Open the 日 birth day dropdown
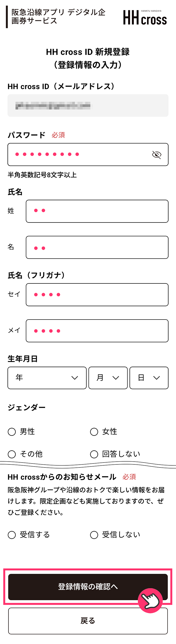Image resolution: width=176 pixels, height=644 pixels. 149,377
